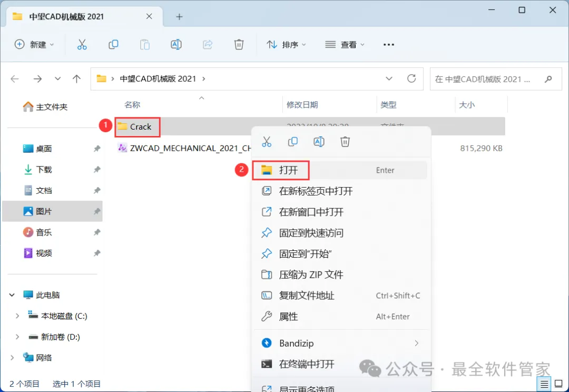569x392 pixels.
Task: Click the Copy icon in the context menu
Action: click(293, 142)
